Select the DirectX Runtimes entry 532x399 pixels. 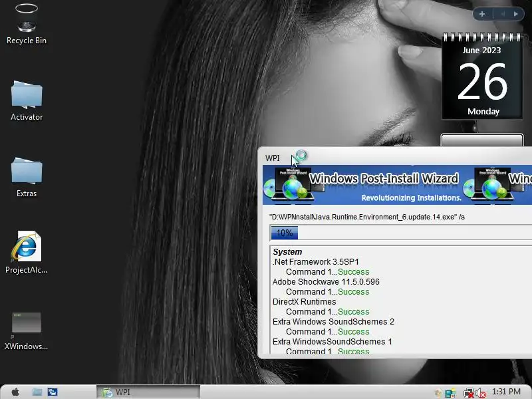(305, 302)
